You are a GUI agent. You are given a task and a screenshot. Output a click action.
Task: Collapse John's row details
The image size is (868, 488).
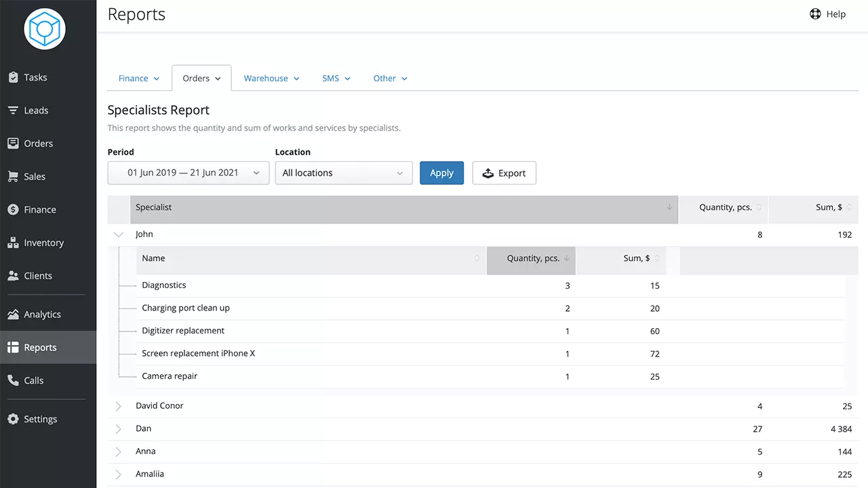pyautogui.click(x=119, y=235)
